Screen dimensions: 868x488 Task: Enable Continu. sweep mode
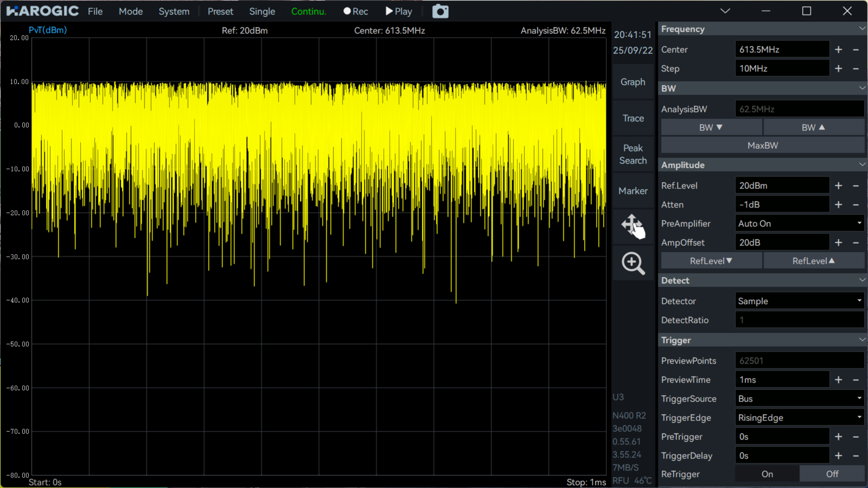coord(309,12)
